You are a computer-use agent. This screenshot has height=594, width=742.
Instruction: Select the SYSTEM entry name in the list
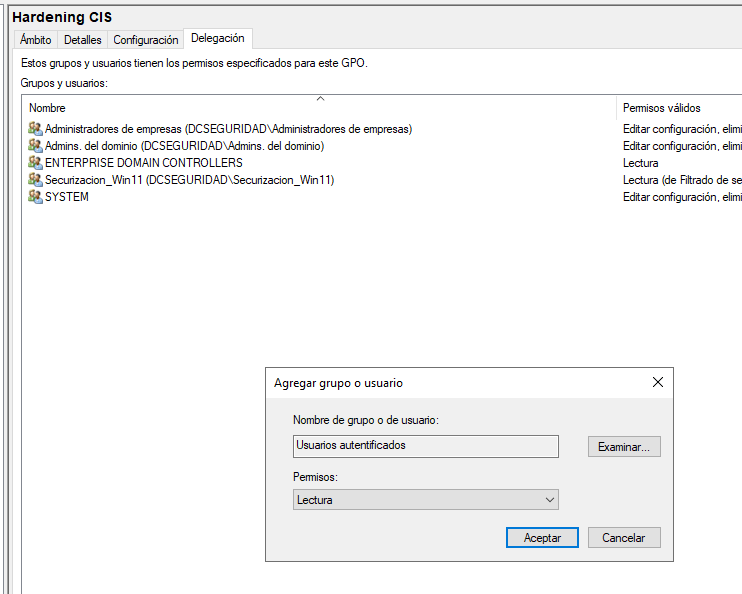(67, 197)
